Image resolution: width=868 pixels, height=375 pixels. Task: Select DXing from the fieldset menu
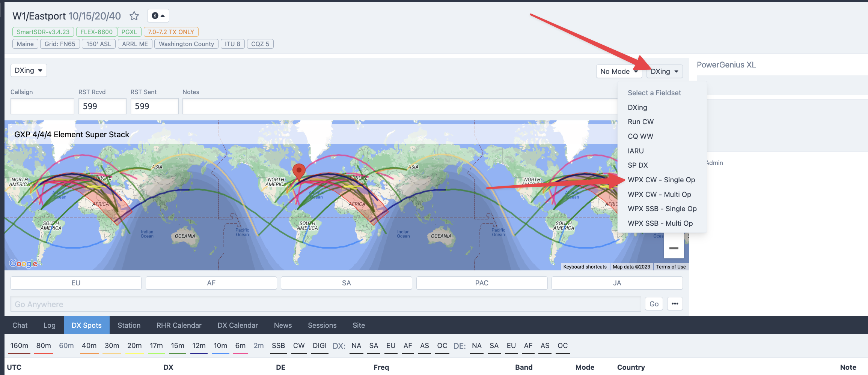(x=637, y=107)
